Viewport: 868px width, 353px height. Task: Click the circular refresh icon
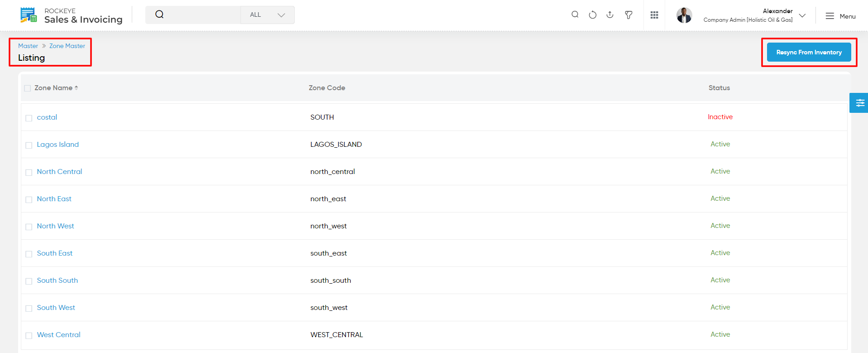click(x=593, y=15)
